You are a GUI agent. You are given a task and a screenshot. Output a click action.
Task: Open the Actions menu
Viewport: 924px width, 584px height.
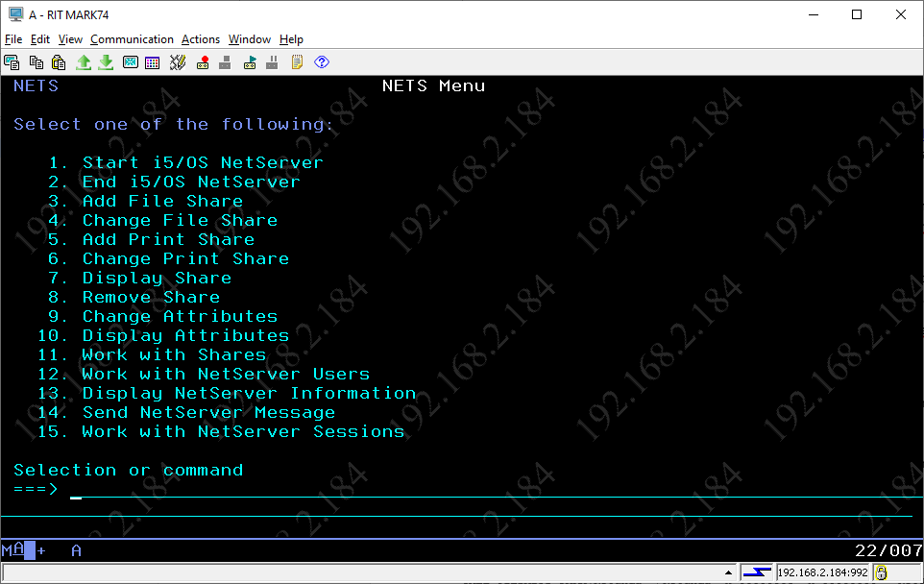(201, 39)
